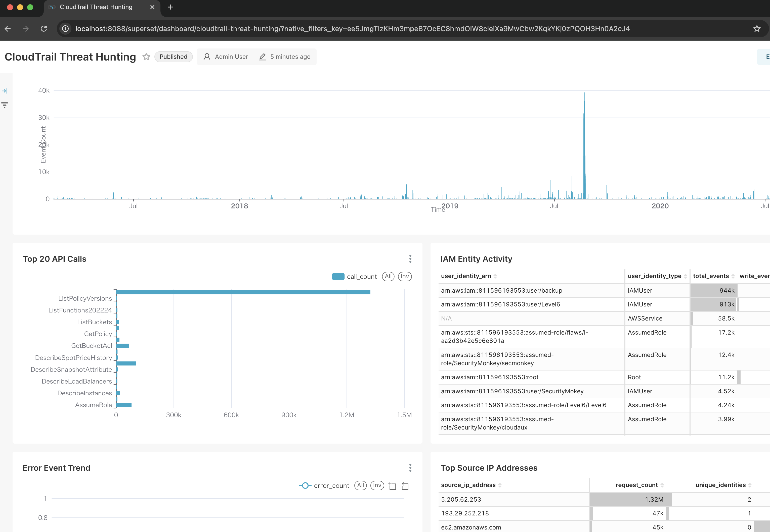Invert series selection with 'Inv' on Top 20 API Calls
Viewport: 770px width, 532px height.
[405, 276]
